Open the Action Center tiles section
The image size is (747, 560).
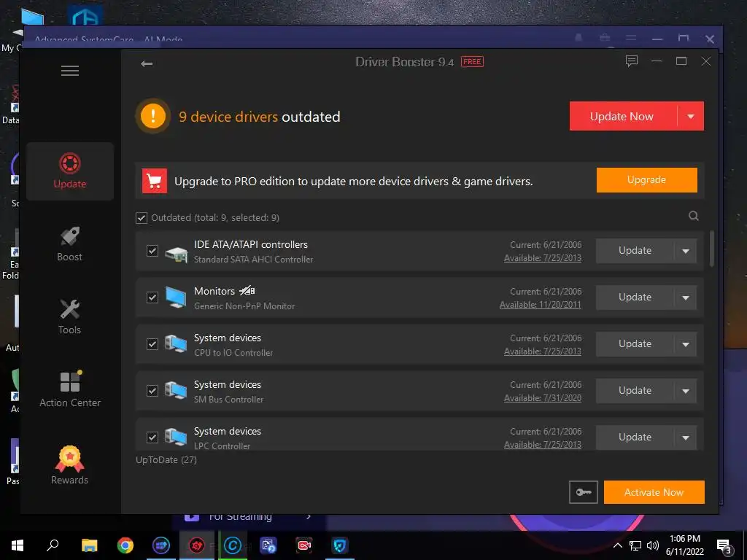[x=69, y=389]
